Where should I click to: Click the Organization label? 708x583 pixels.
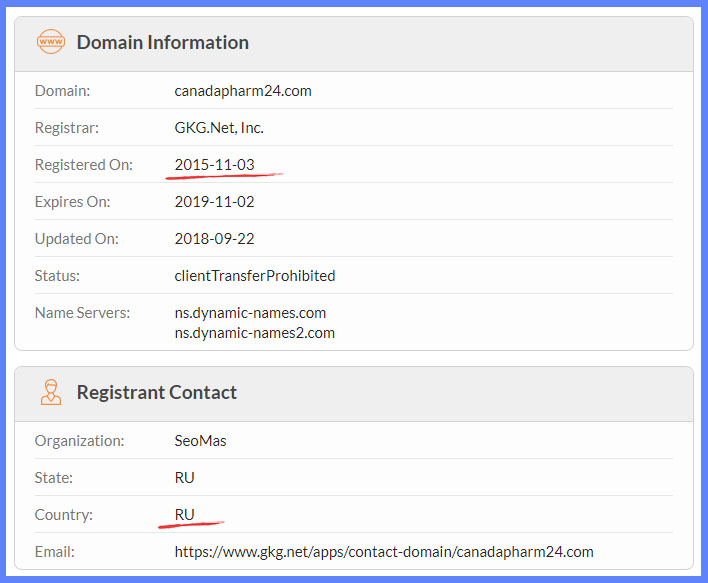point(80,441)
